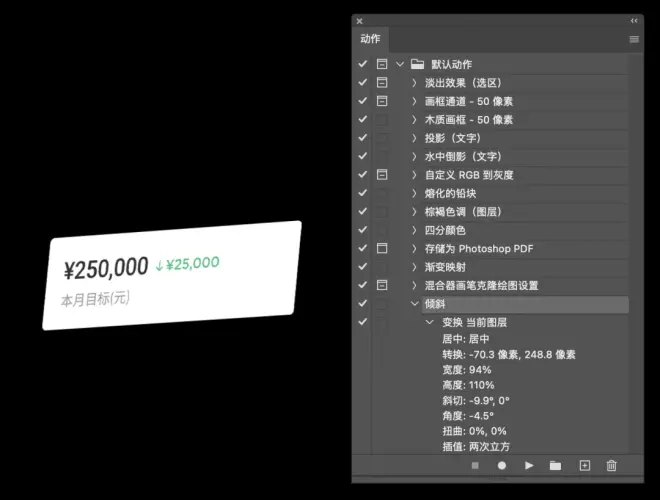The height and width of the screenshot is (500, 660).
Task: Open the Actions panel hamburger menu
Action: (634, 39)
